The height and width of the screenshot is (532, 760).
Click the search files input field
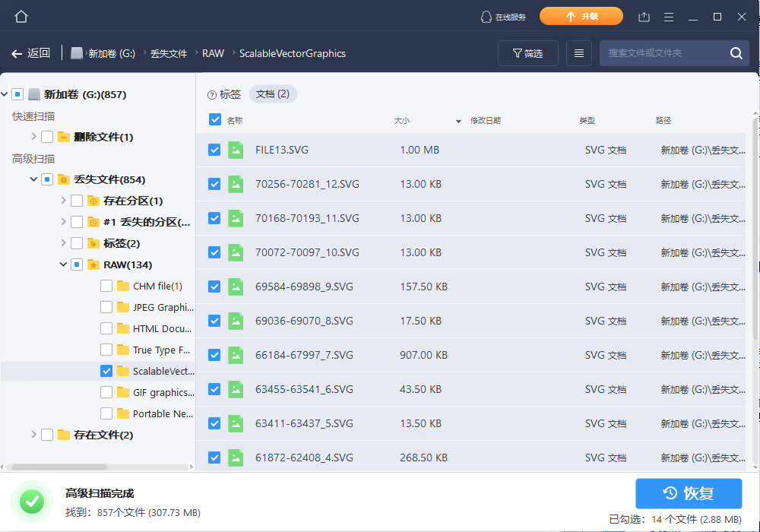[663, 53]
